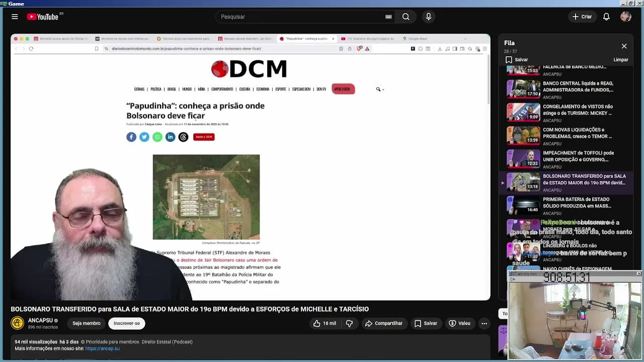Open ÚLTIMAS in the DCM nav menu
Screen dimensions: 644x362
tap(139, 89)
